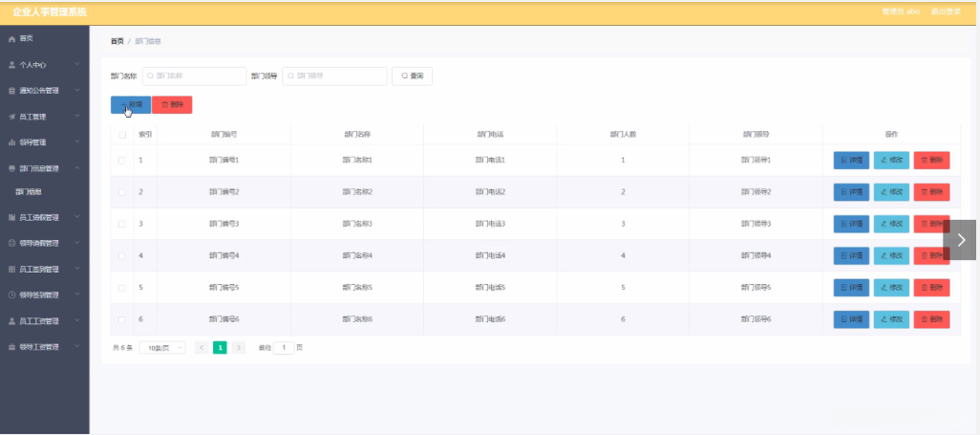Click 修改 for 部门名称2 row
The height and width of the screenshot is (435, 980).
891,192
